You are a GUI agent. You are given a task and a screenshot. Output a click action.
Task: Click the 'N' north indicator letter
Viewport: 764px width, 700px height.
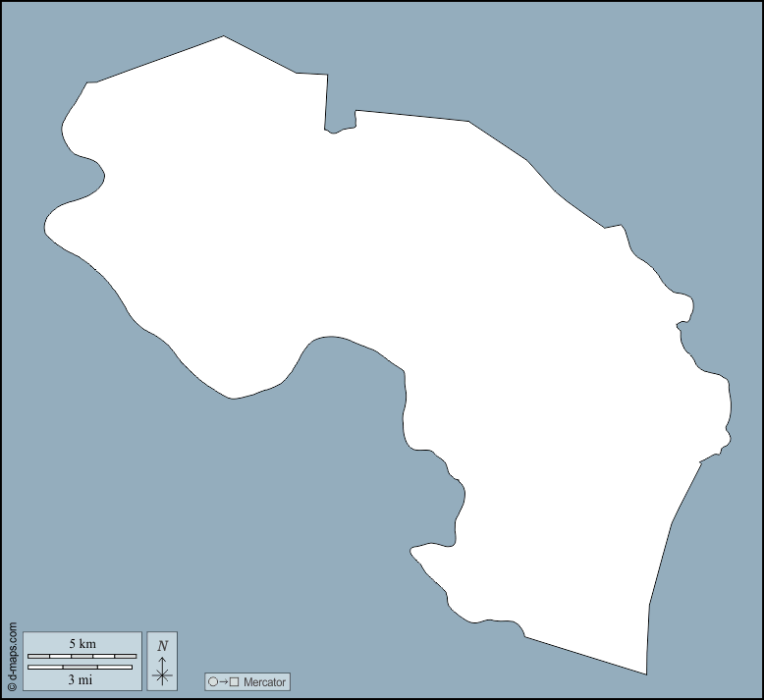click(163, 645)
